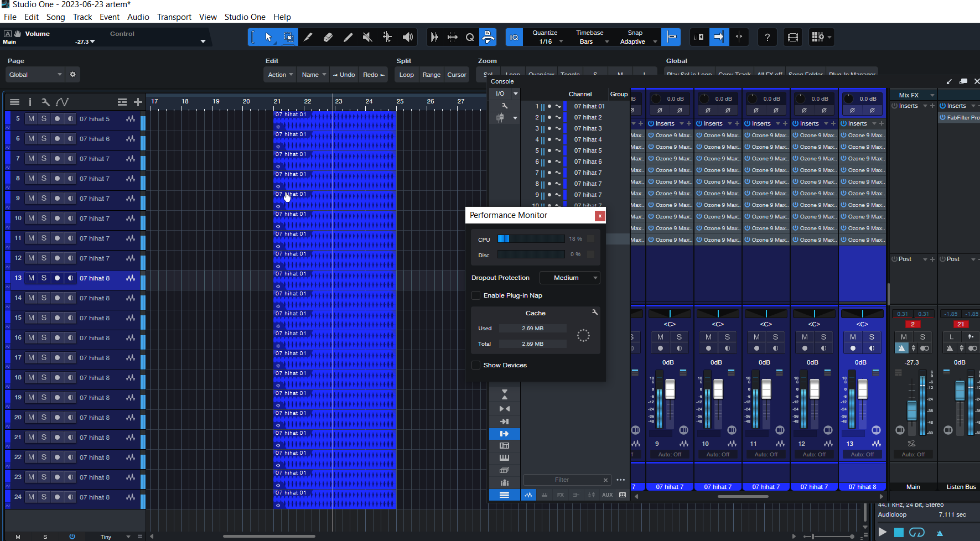Click the Main channel volume fader
Viewport: 980px width, 541px height.
tap(911, 410)
